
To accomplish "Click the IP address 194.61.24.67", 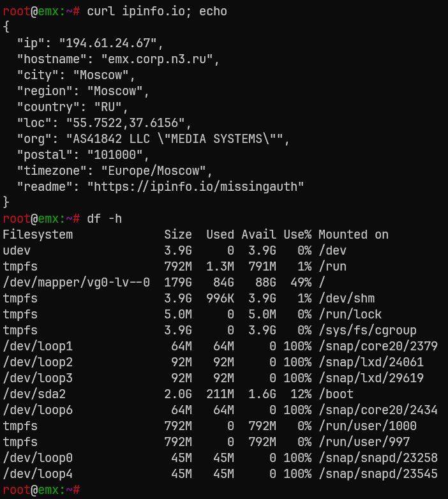I will [x=111, y=43].
